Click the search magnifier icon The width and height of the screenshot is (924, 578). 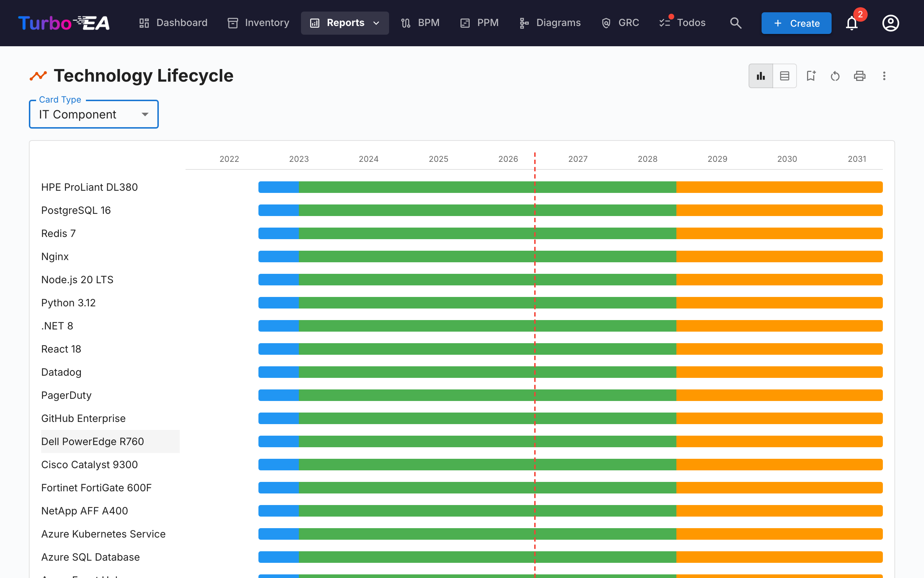coord(736,23)
